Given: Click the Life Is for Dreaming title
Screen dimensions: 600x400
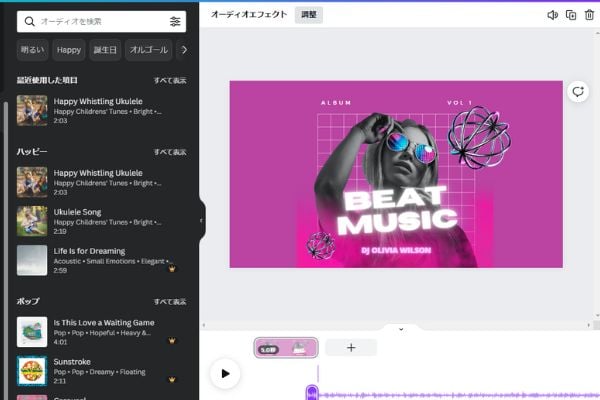Looking at the screenshot, I should point(89,251).
